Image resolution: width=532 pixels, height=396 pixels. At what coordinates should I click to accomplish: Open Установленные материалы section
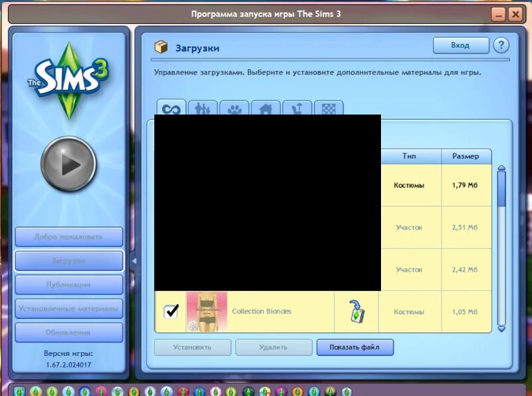coord(69,308)
